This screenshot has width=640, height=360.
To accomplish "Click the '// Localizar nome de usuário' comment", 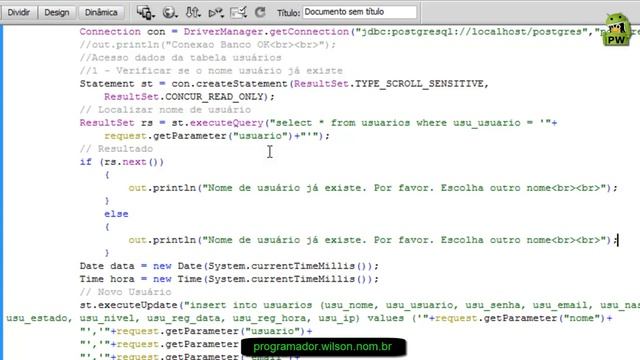I will coord(165,110).
